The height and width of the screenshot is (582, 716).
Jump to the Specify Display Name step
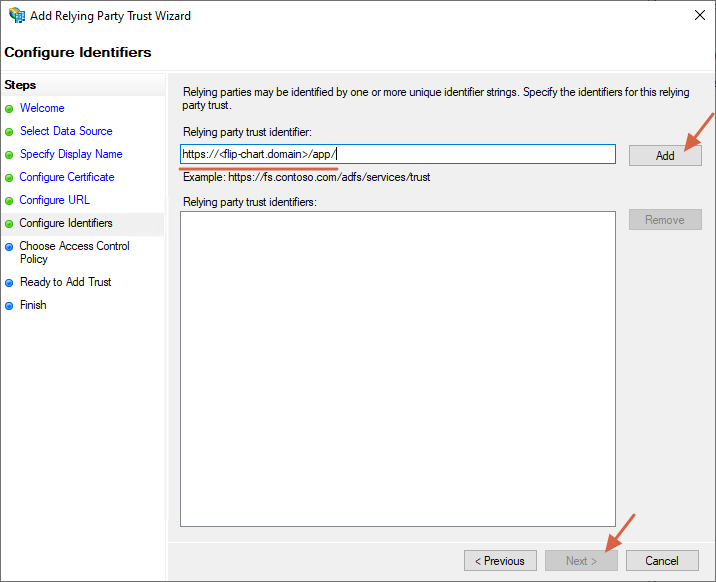click(x=71, y=154)
